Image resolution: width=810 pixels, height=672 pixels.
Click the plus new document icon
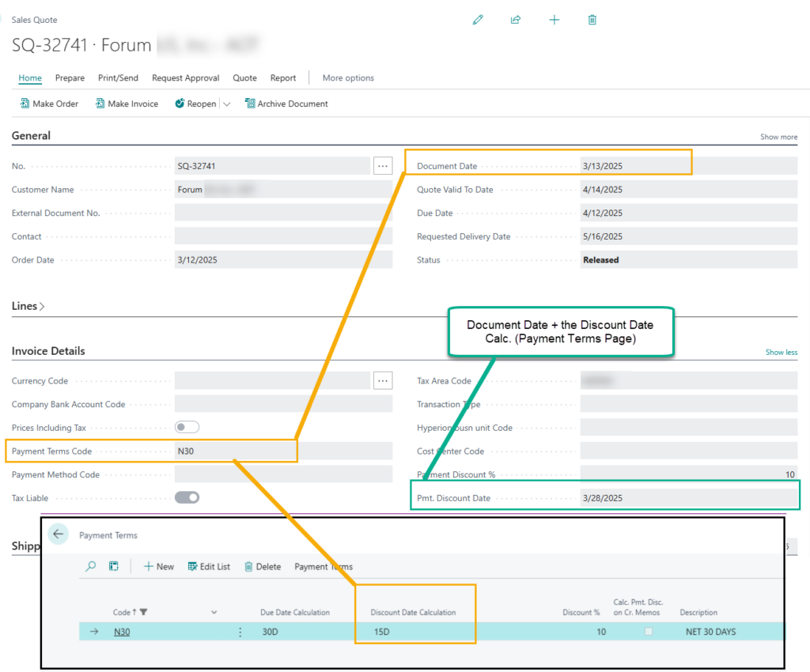(x=554, y=20)
